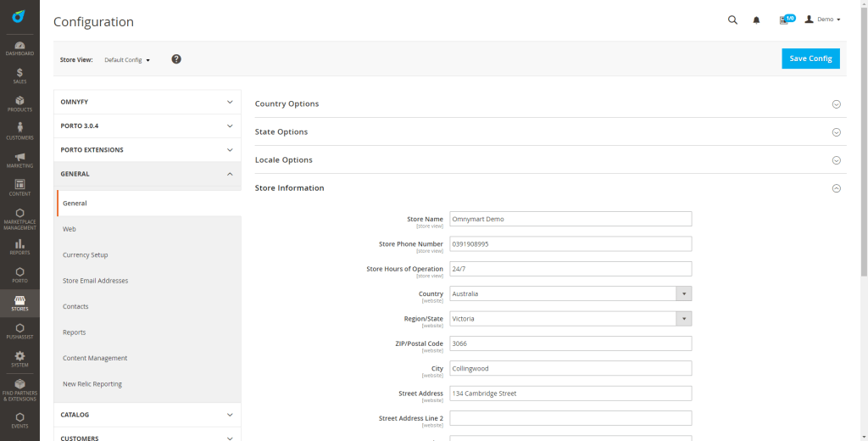The width and height of the screenshot is (868, 441).
Task: Open the Sales menu icon
Action: click(19, 75)
